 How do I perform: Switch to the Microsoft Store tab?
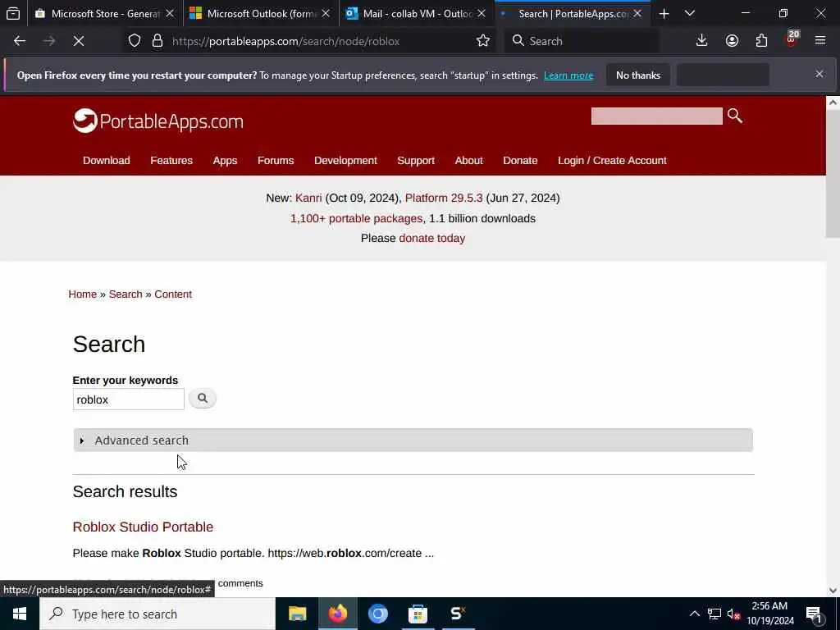click(105, 13)
